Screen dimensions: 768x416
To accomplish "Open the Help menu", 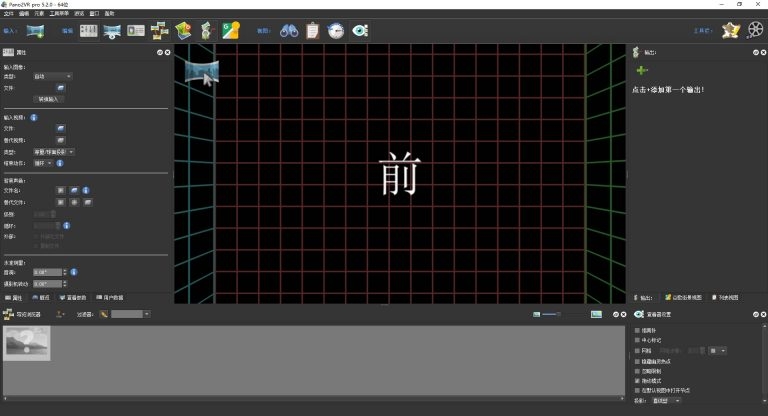I will coord(109,14).
